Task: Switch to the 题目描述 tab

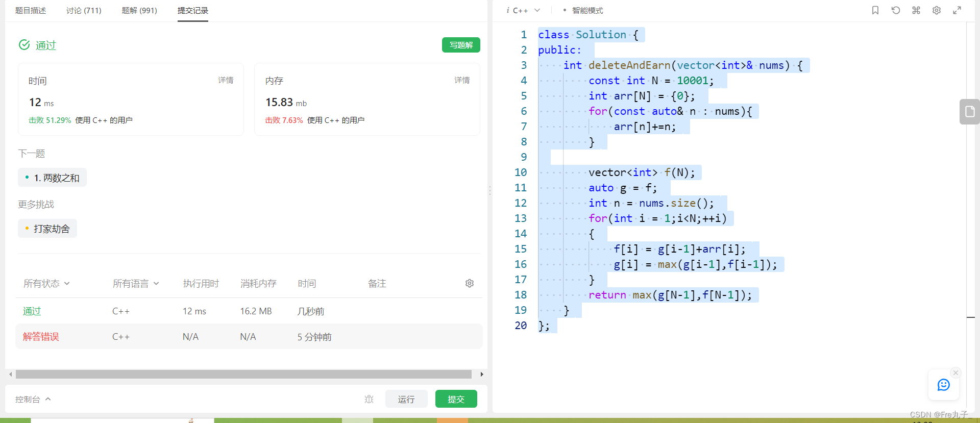Action: 31,10
